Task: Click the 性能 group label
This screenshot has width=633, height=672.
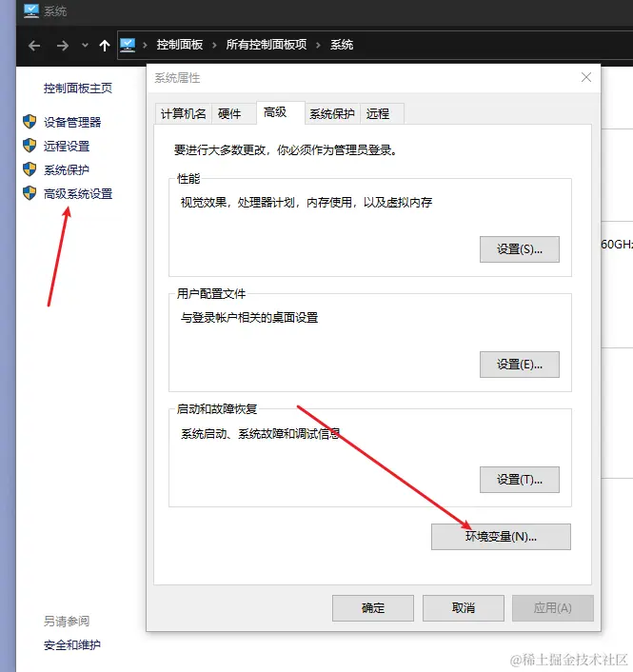Action: click(188, 179)
